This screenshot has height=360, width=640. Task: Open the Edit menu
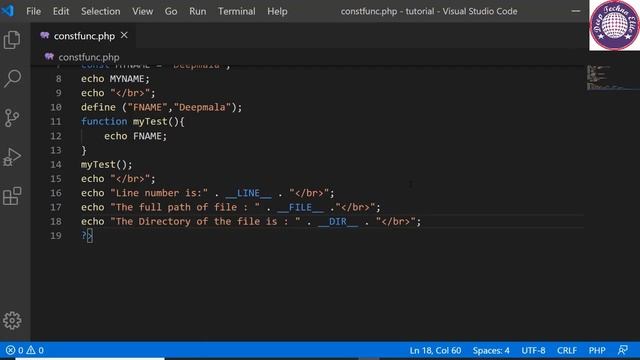click(x=61, y=11)
